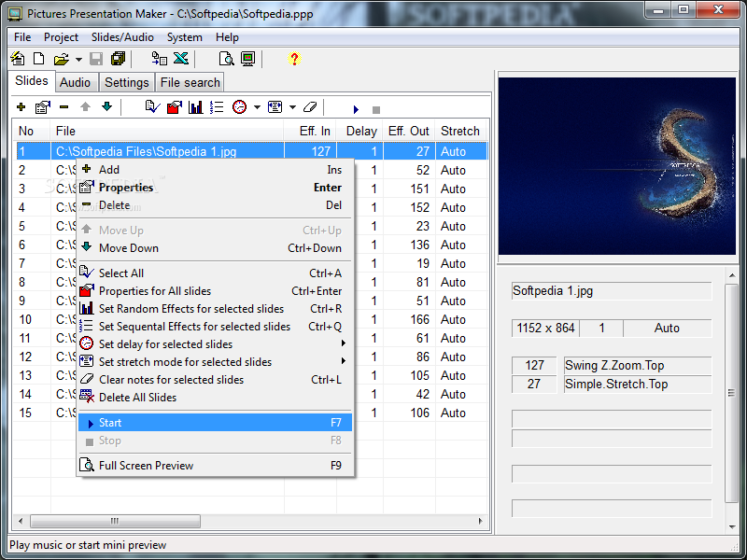Open help with the question mark icon

click(294, 59)
